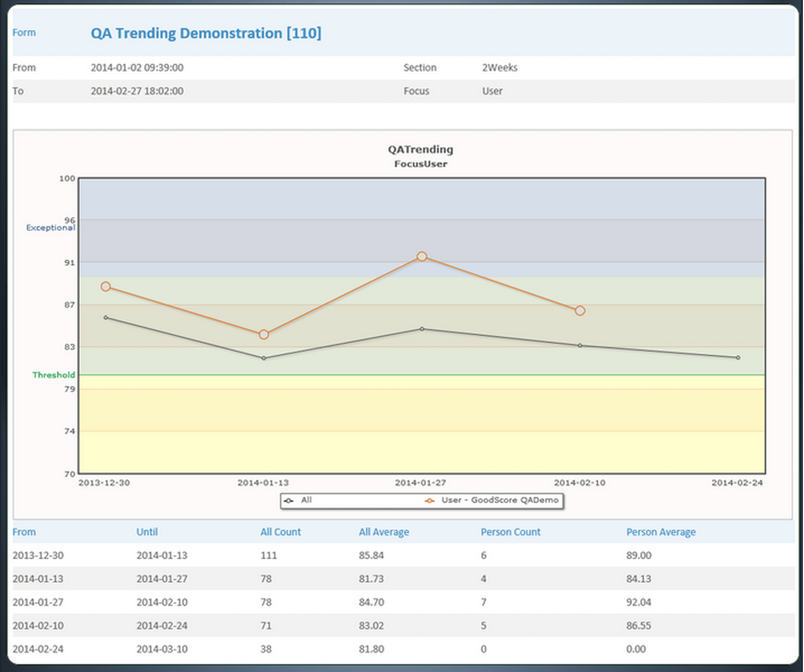Click the Until column header

147,532
